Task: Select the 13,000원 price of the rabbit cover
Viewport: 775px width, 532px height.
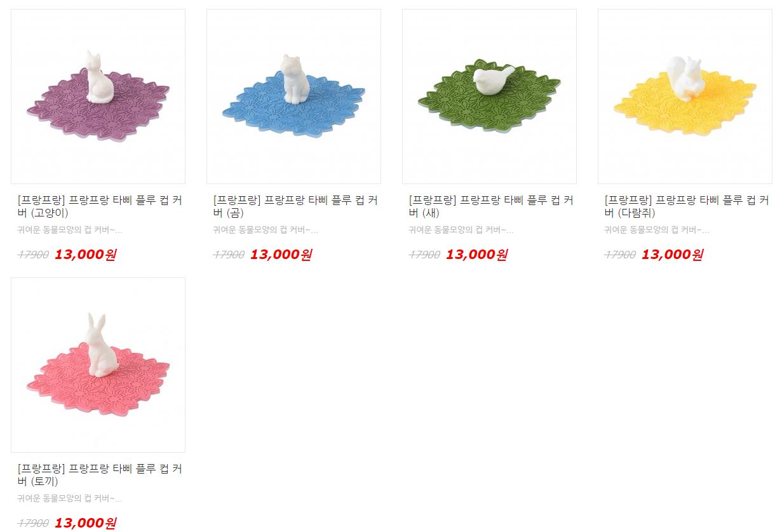Action: coord(85,523)
